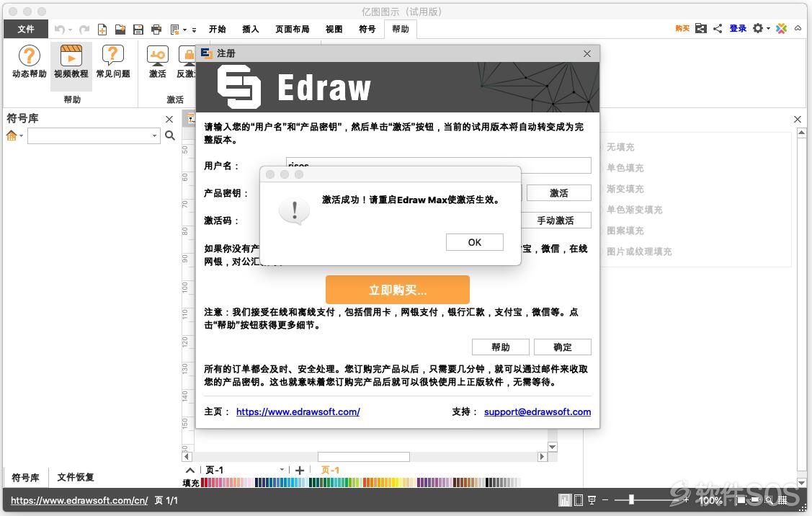Click the zoom out minus in status bar
This screenshot has height=516, width=812.
[605, 500]
